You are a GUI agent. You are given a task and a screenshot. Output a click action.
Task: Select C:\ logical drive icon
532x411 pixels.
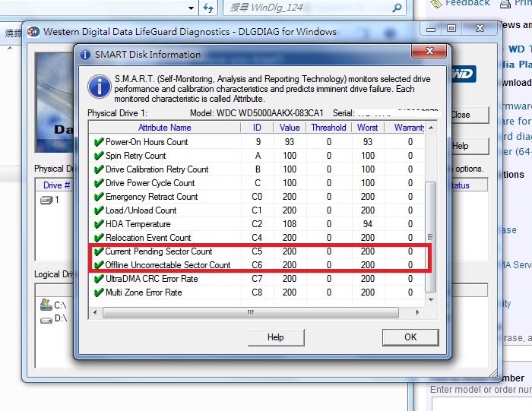(46, 305)
